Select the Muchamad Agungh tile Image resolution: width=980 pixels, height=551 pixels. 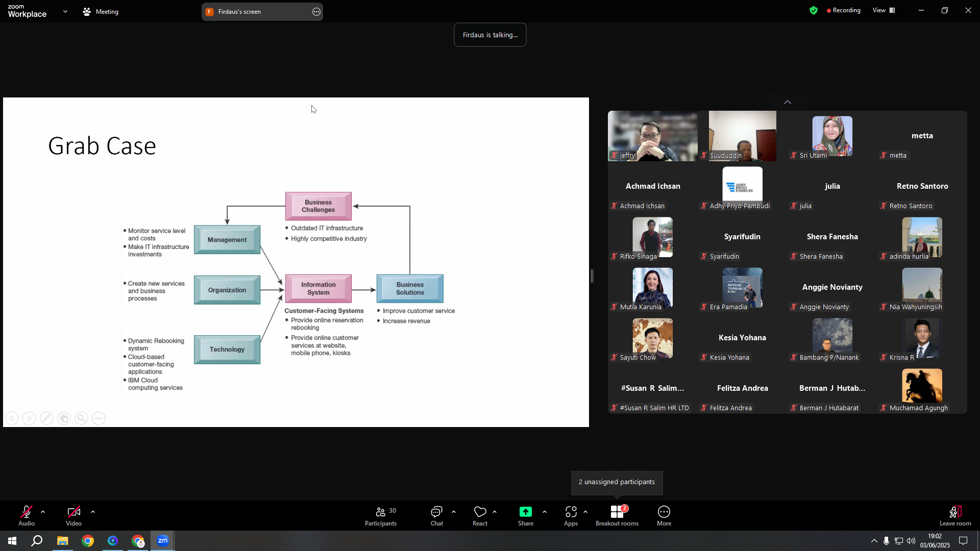922,389
